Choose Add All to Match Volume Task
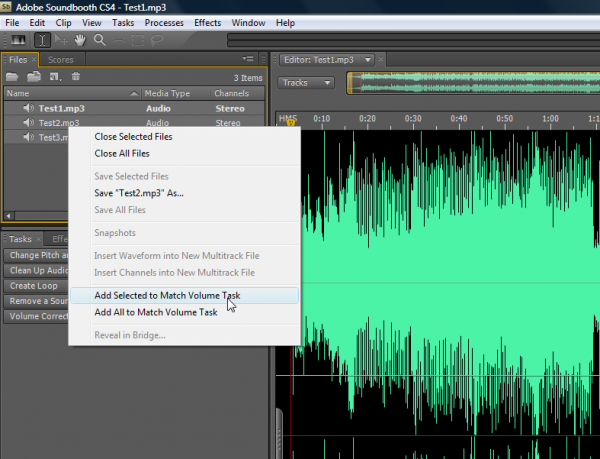The image size is (600, 459). (x=184, y=312)
